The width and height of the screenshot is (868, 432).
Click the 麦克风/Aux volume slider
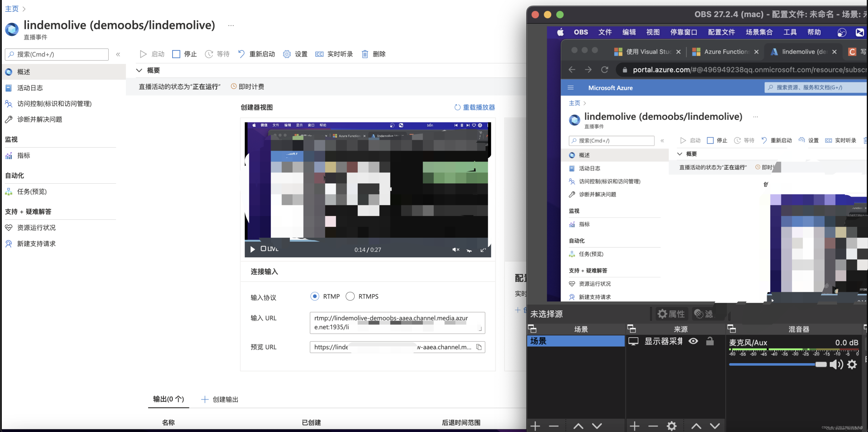777,365
